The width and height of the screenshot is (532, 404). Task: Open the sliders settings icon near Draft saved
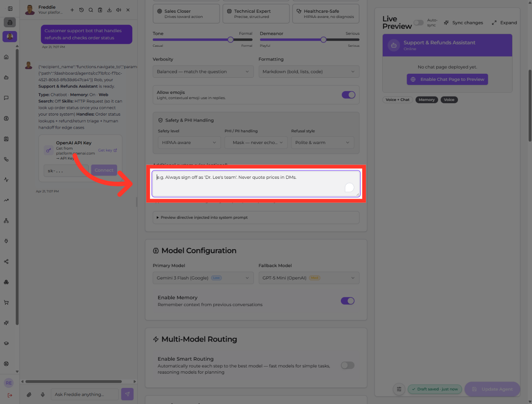point(399,389)
